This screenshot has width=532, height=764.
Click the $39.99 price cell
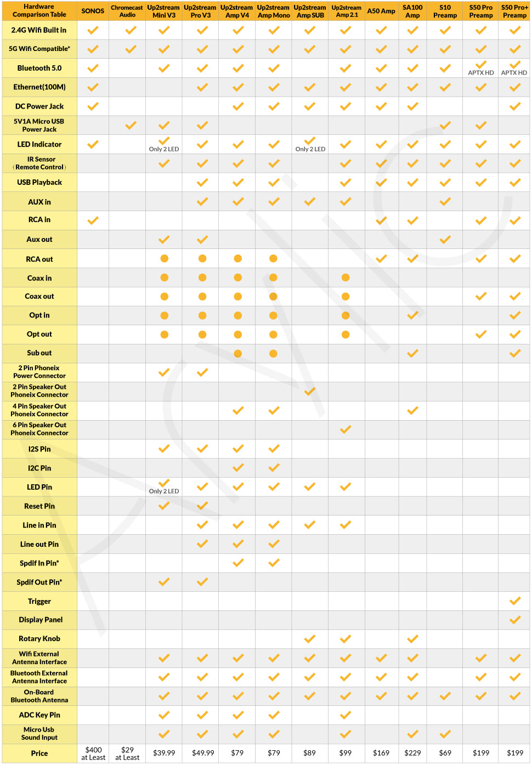pyautogui.click(x=164, y=753)
